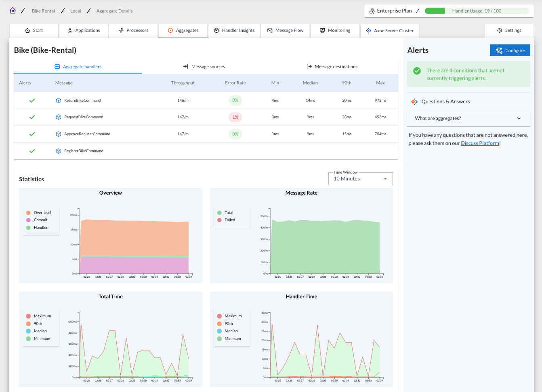This screenshot has height=392, width=542.
Task: Click ReturnBikeCommand alert check mark
Action: [x=32, y=101]
